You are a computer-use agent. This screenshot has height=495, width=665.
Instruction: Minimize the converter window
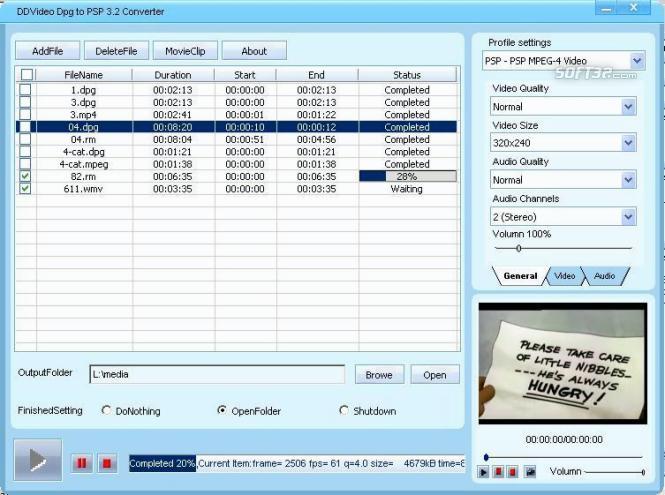(607, 8)
